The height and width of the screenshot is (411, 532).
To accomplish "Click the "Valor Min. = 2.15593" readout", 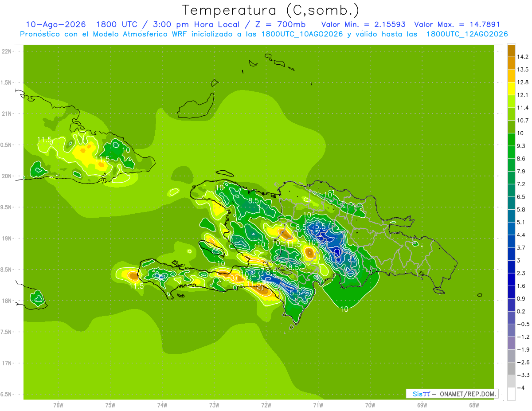I will coord(363,24).
